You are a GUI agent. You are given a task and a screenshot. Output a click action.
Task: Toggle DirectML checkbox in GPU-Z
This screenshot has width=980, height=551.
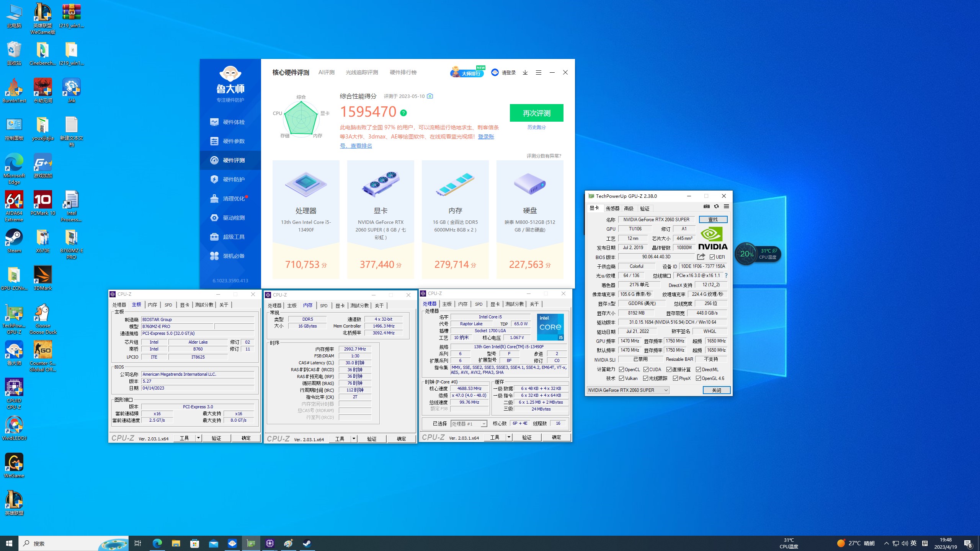click(x=699, y=370)
